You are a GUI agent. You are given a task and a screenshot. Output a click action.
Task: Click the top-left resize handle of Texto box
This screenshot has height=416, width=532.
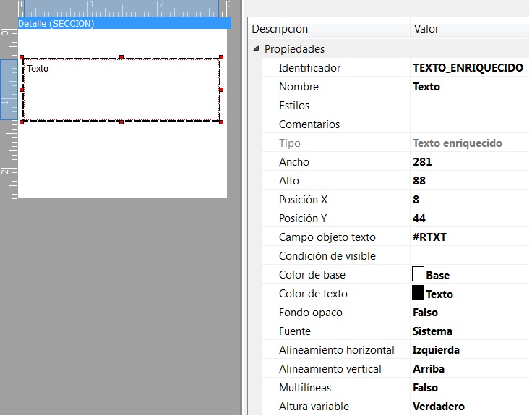pyautogui.click(x=22, y=57)
